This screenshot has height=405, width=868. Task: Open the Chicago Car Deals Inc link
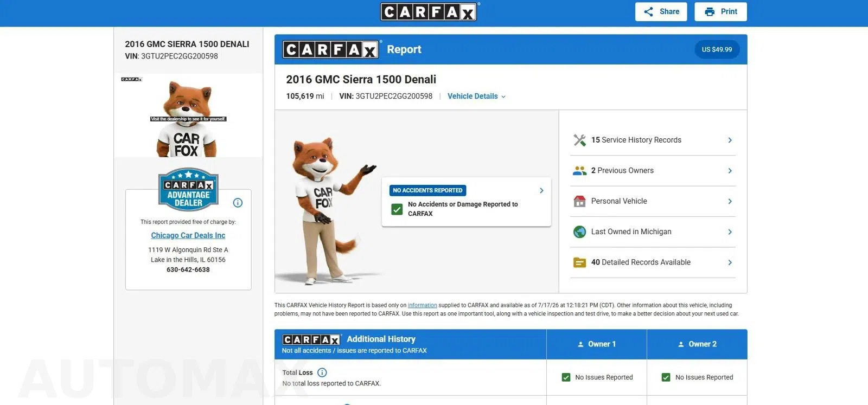[x=188, y=235]
